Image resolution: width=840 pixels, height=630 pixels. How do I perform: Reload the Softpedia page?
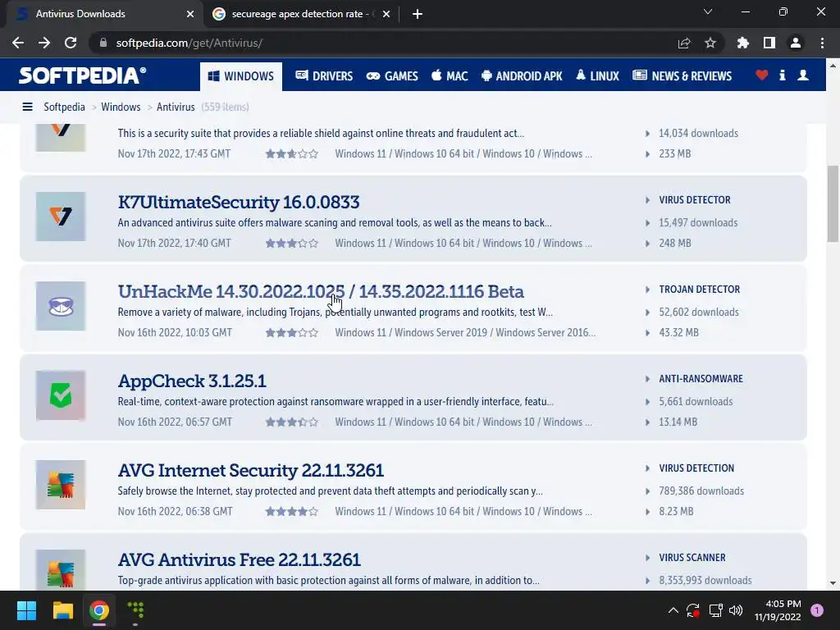(x=71, y=43)
